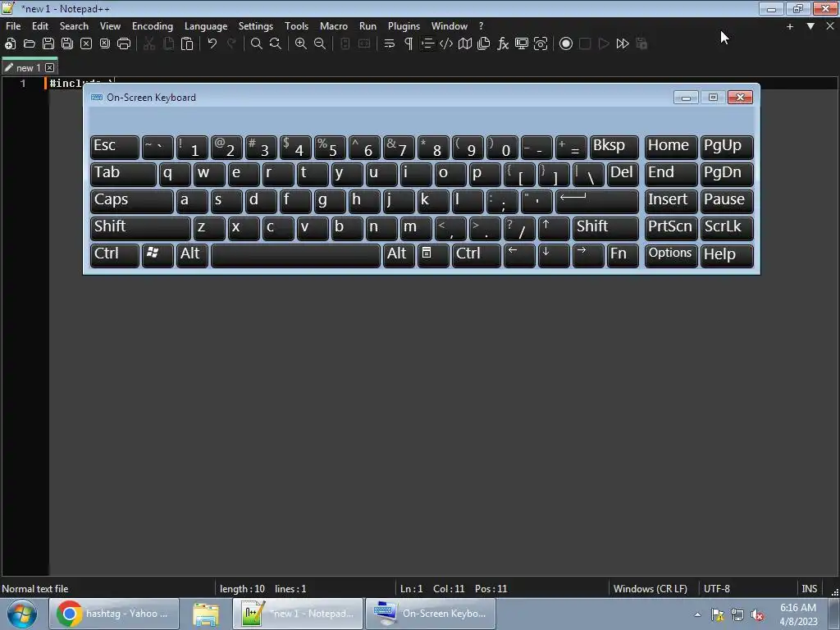Open the Edit menu
This screenshot has height=630, width=840.
click(x=40, y=25)
